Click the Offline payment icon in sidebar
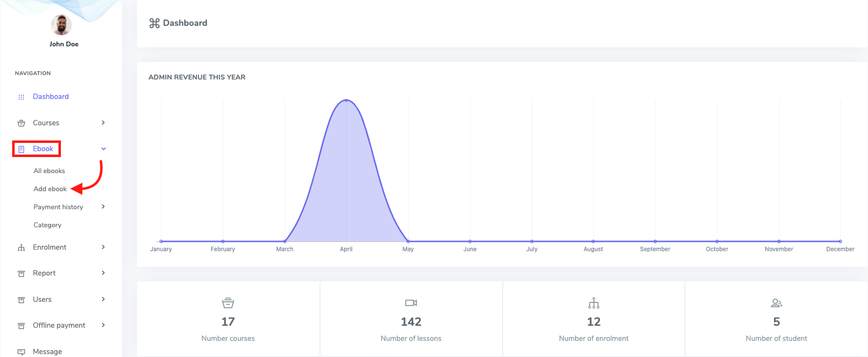 (x=21, y=326)
